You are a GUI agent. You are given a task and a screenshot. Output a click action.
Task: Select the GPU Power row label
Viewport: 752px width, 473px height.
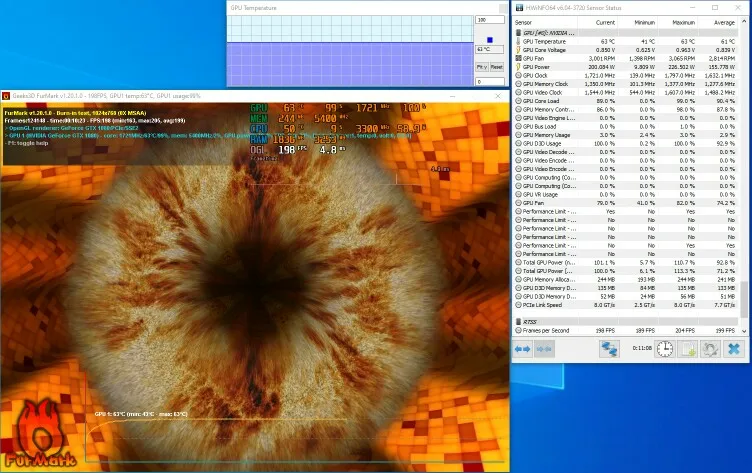536,67
